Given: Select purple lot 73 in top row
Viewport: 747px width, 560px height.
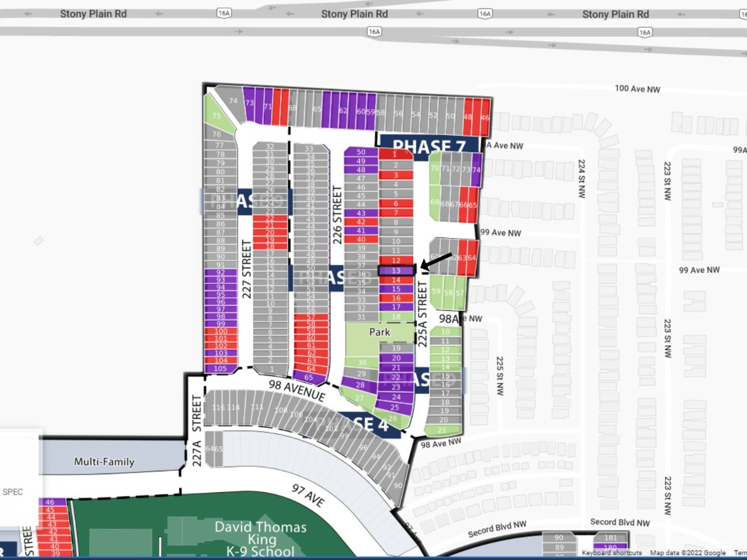Looking at the screenshot, I should [x=249, y=103].
